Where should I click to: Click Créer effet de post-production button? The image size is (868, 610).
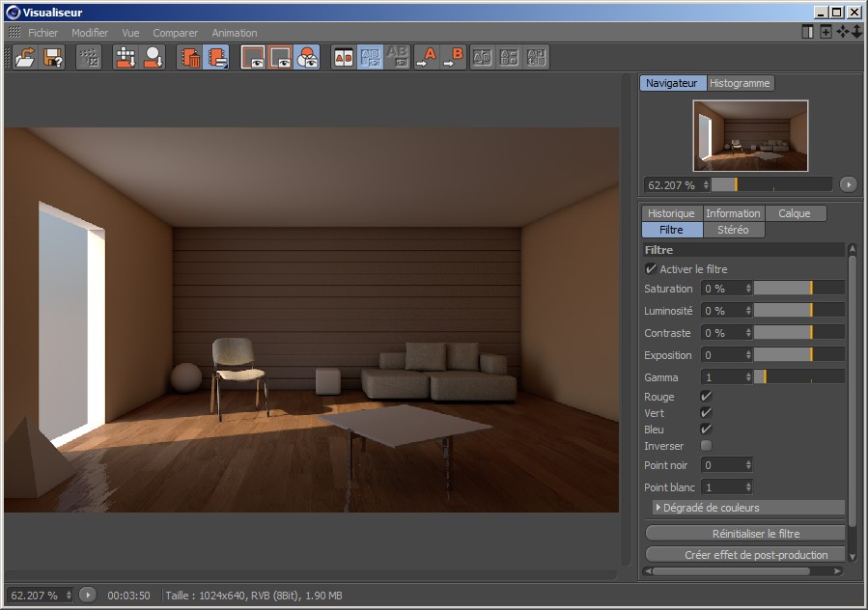coord(745,555)
